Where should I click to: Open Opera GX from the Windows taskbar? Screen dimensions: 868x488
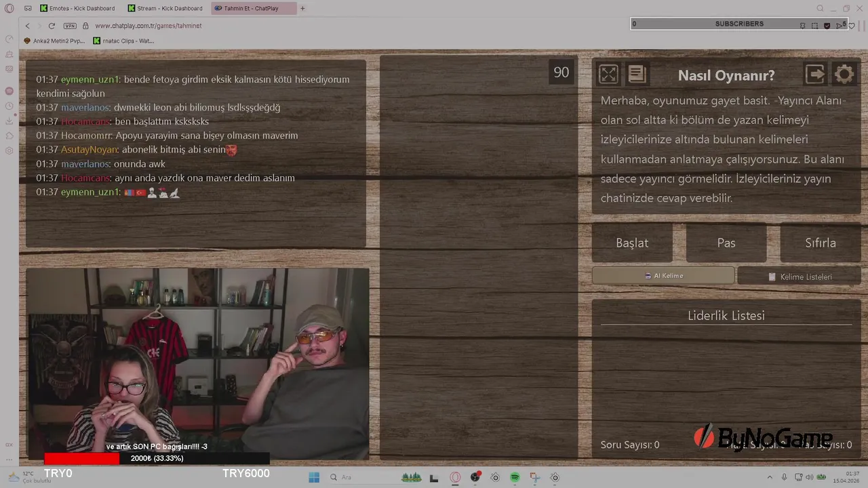click(455, 477)
